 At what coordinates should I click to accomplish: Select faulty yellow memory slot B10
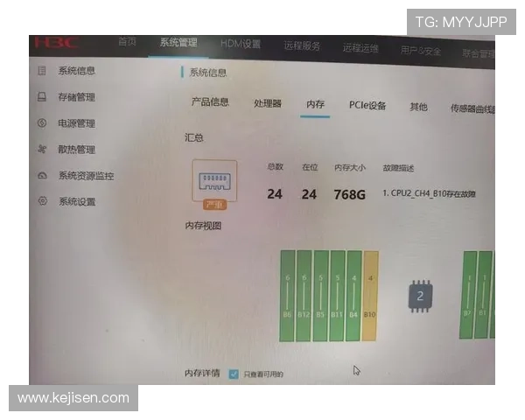tap(370, 296)
